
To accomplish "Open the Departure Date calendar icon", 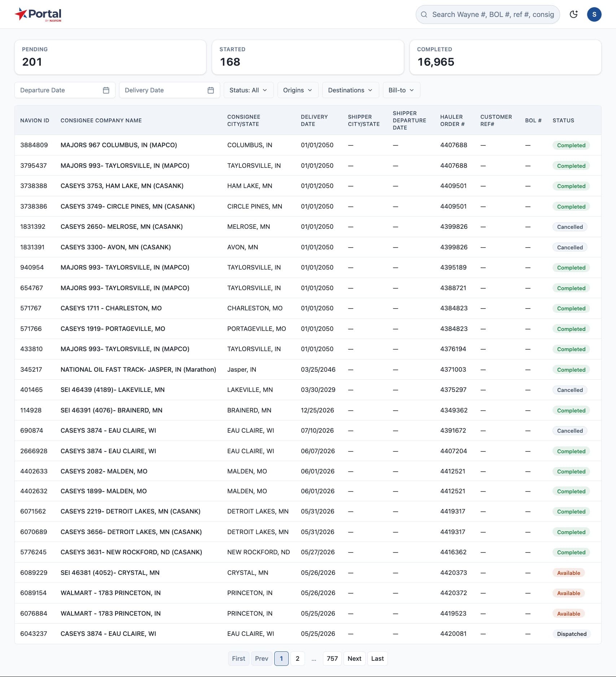I will click(106, 90).
